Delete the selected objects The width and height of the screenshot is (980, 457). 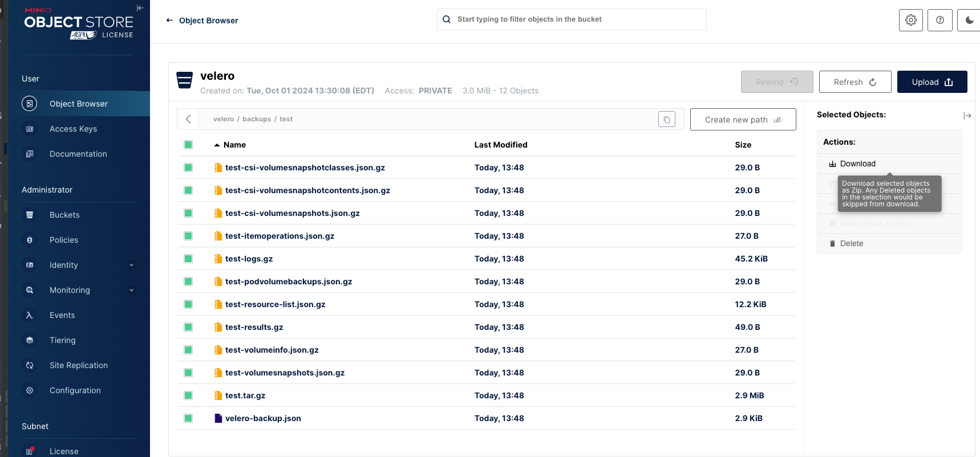[889, 243]
